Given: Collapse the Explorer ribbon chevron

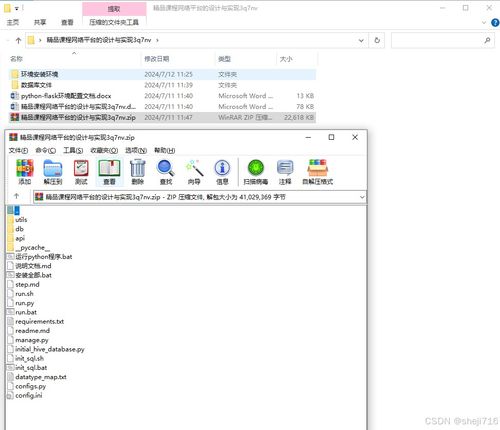Looking at the screenshot, I should pos(484,23).
